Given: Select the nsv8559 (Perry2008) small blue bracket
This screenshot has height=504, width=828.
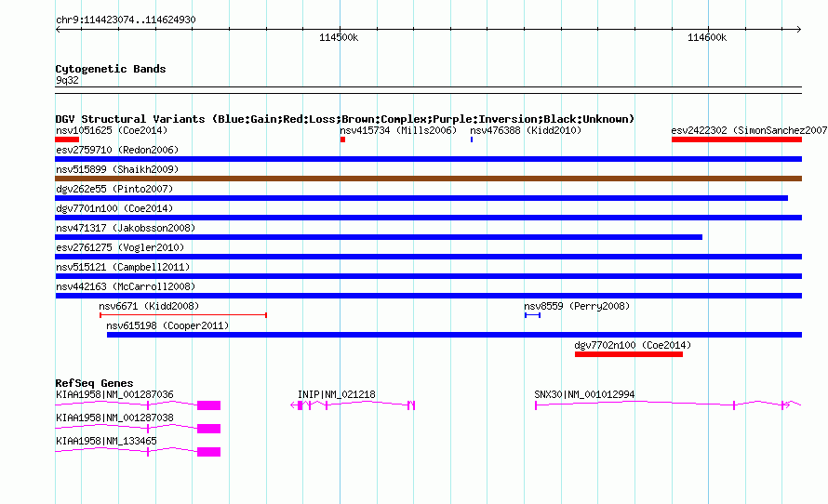Looking at the screenshot, I should coord(532,315).
